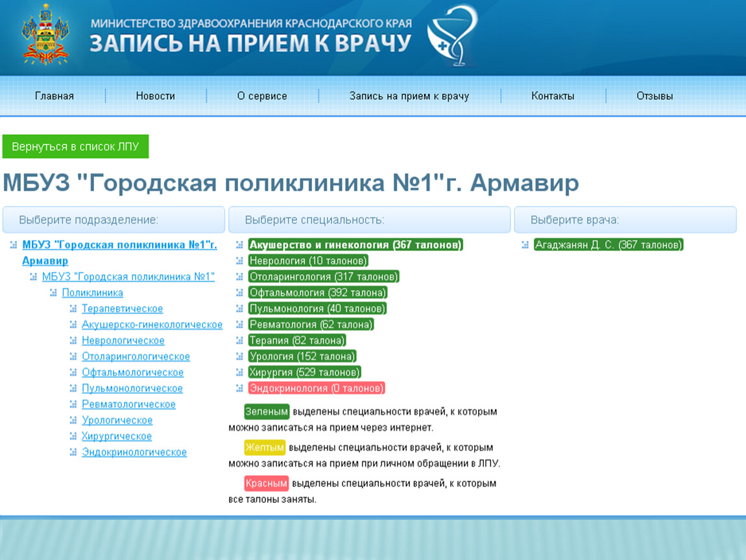This screenshot has height=560, width=746.
Task: Click tree icon beside Неврологическое
Action: [x=73, y=341]
